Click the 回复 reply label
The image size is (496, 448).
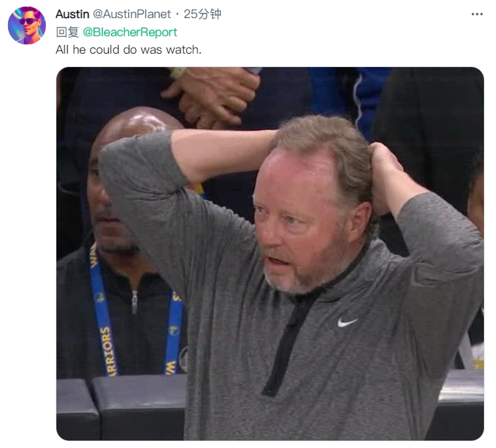coord(67,32)
